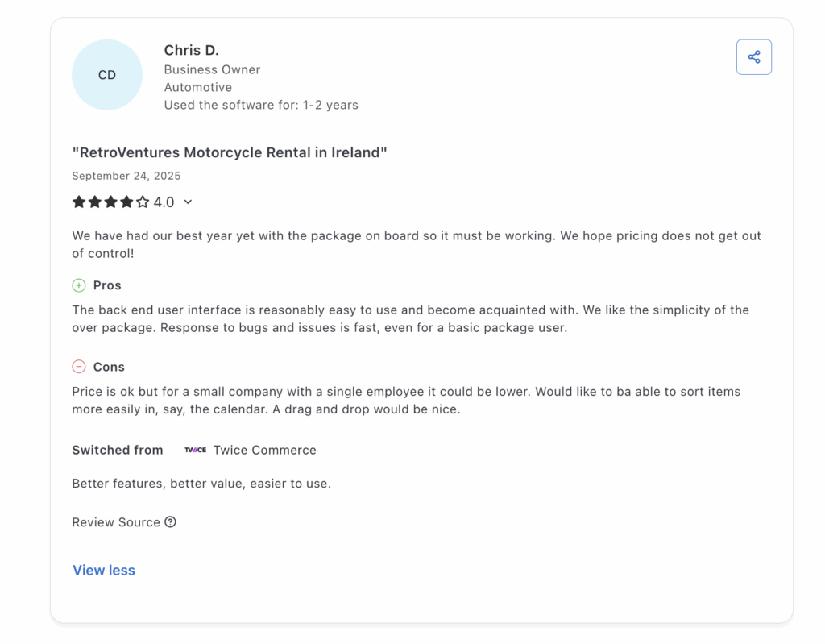825x644 pixels.
Task: Click the green plus Pros icon
Action: [79, 285]
